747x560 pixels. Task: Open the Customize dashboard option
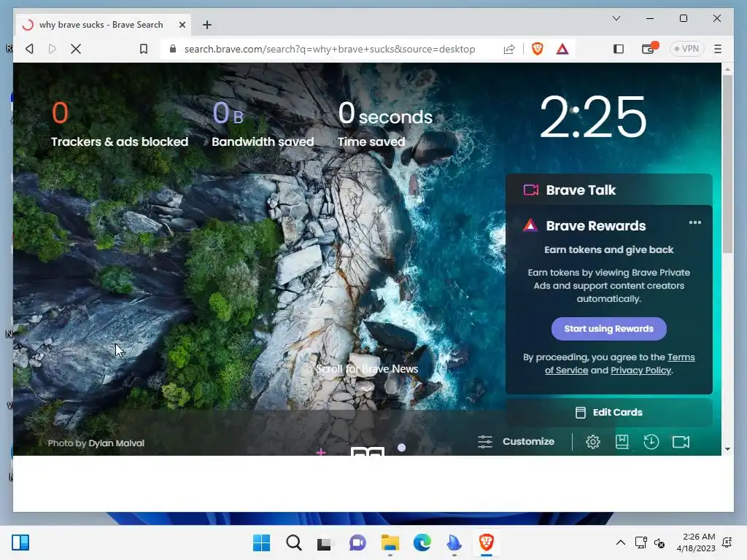tap(516, 442)
